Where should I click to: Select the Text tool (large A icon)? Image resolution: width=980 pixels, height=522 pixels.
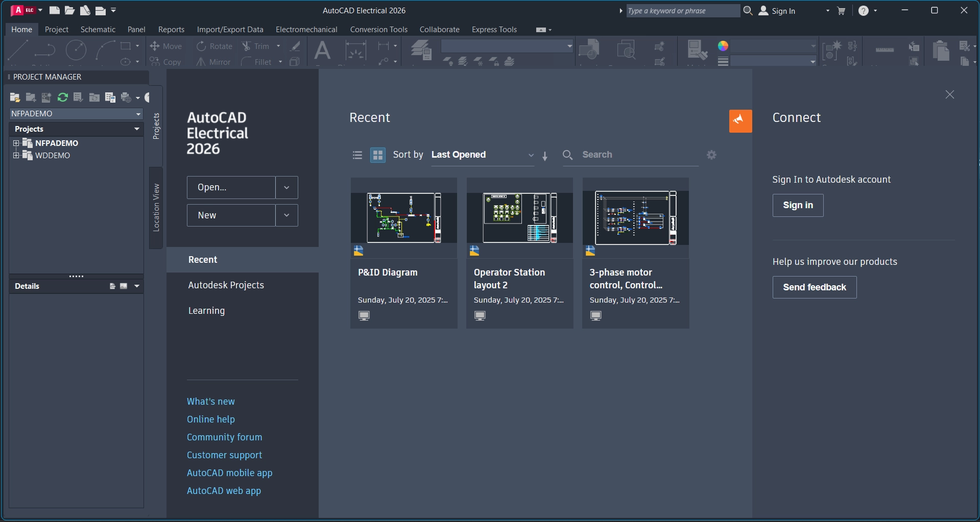322,51
